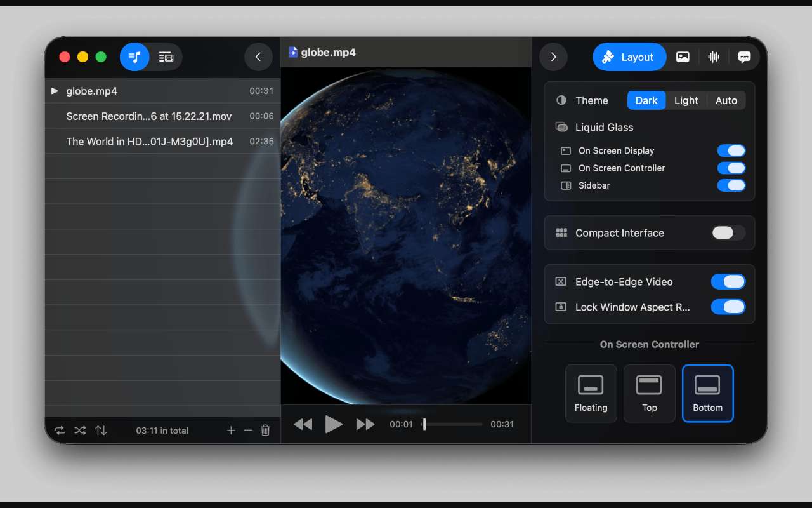This screenshot has width=812, height=508.
Task: Click the rewind button
Action: 303,424
